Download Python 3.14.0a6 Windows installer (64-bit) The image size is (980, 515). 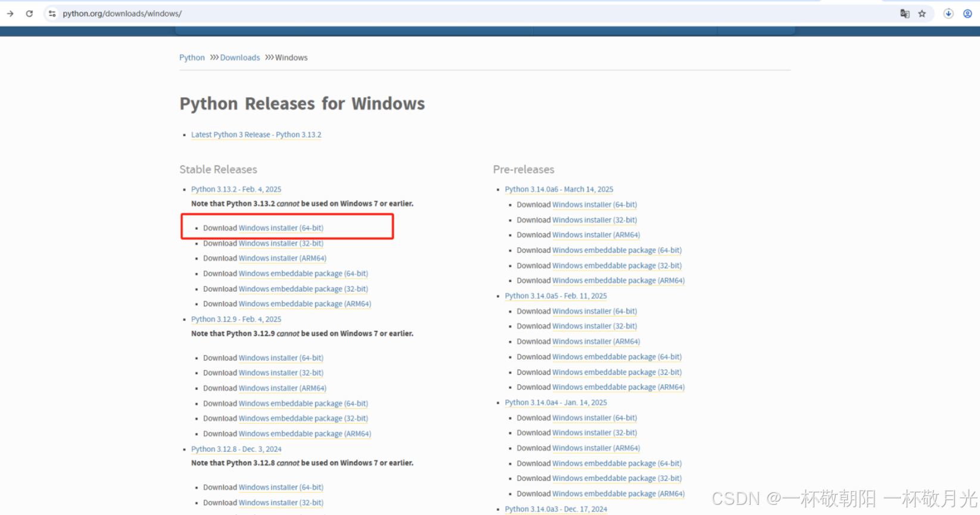point(595,205)
